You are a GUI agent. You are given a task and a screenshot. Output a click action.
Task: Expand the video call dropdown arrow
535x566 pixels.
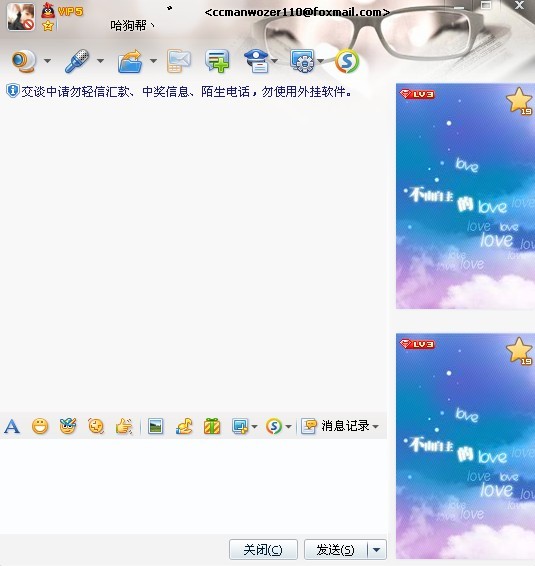[47, 61]
